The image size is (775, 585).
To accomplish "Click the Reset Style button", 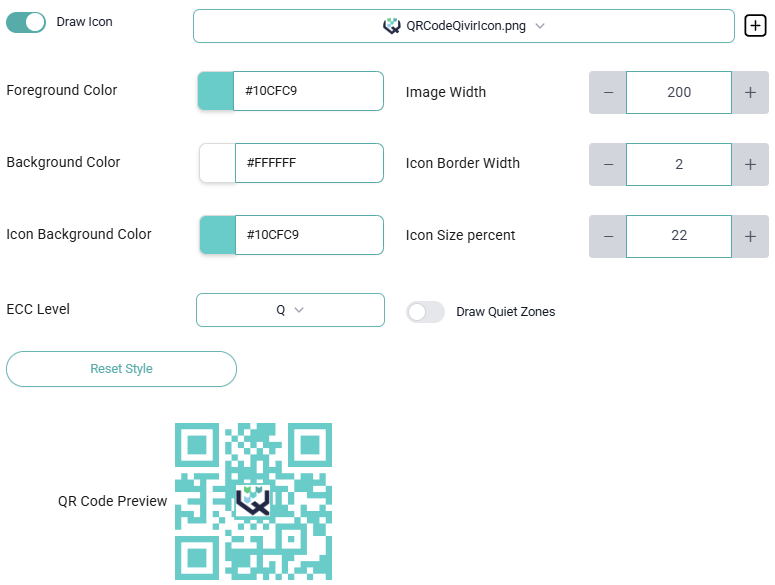I will (121, 369).
